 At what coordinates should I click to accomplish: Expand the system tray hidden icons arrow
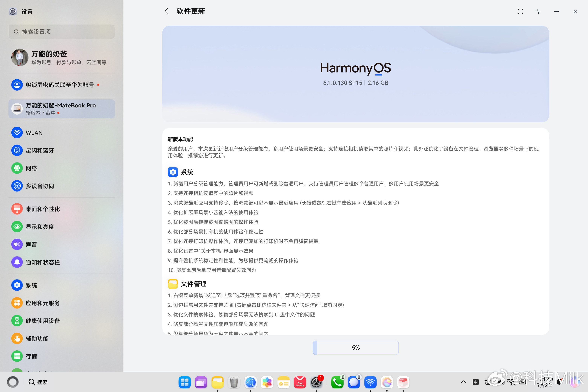(463, 382)
